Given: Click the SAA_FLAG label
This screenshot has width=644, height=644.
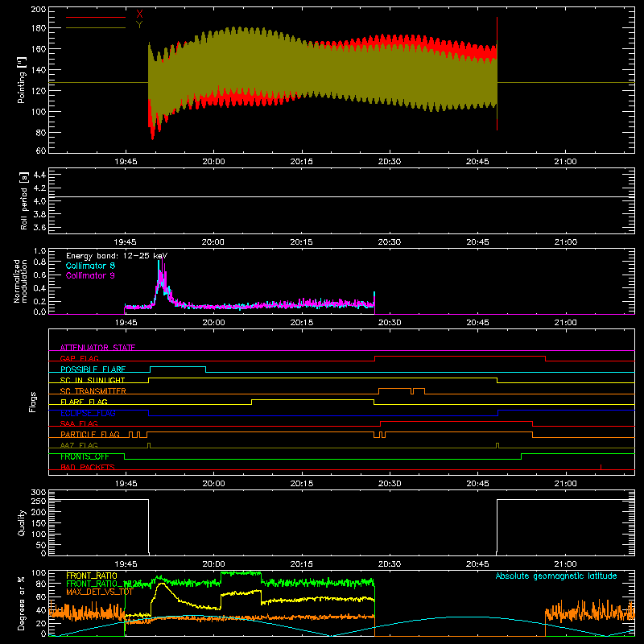Looking at the screenshot, I should coord(79,423).
